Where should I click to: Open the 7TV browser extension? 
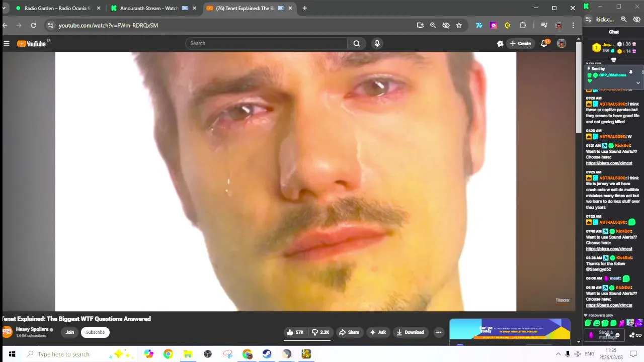(x=479, y=25)
